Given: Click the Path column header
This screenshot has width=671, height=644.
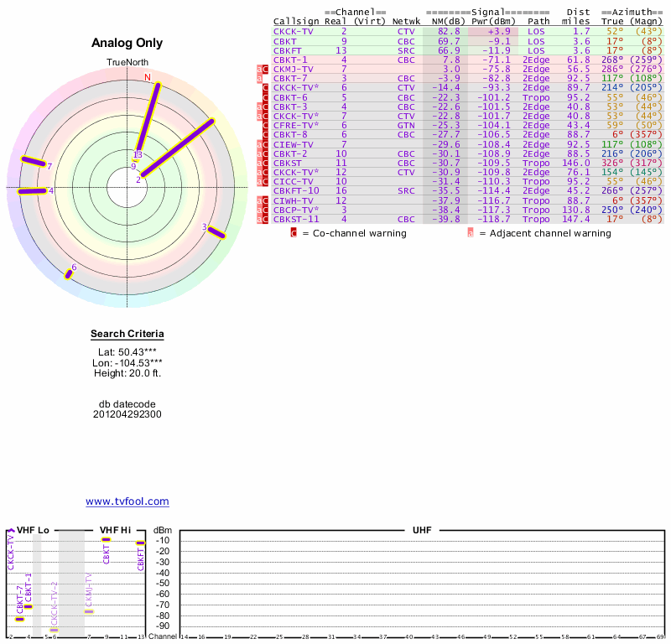Looking at the screenshot, I should (539, 21).
